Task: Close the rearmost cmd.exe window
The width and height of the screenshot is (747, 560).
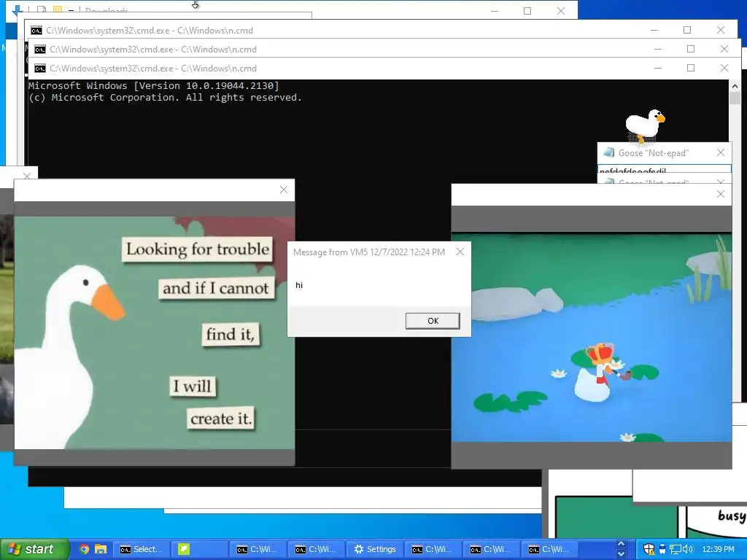Action: (721, 30)
